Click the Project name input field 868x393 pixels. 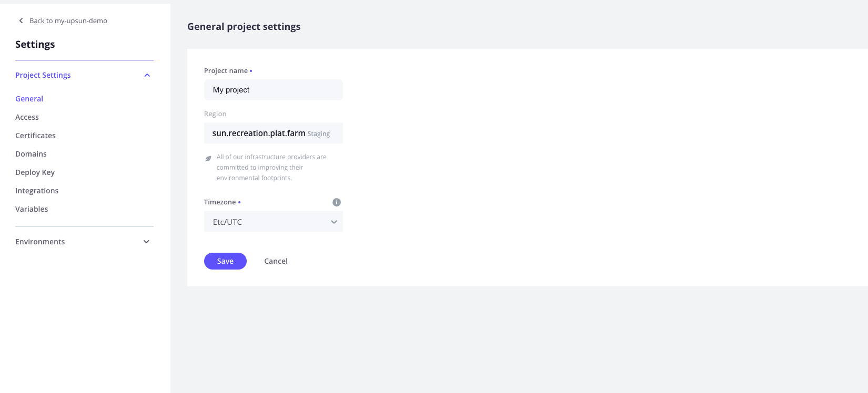pyautogui.click(x=273, y=89)
